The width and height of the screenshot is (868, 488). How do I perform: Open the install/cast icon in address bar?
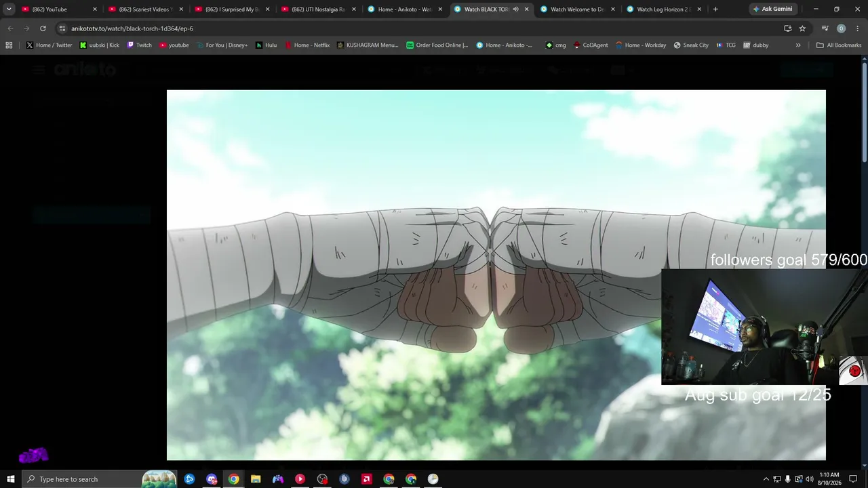click(787, 28)
